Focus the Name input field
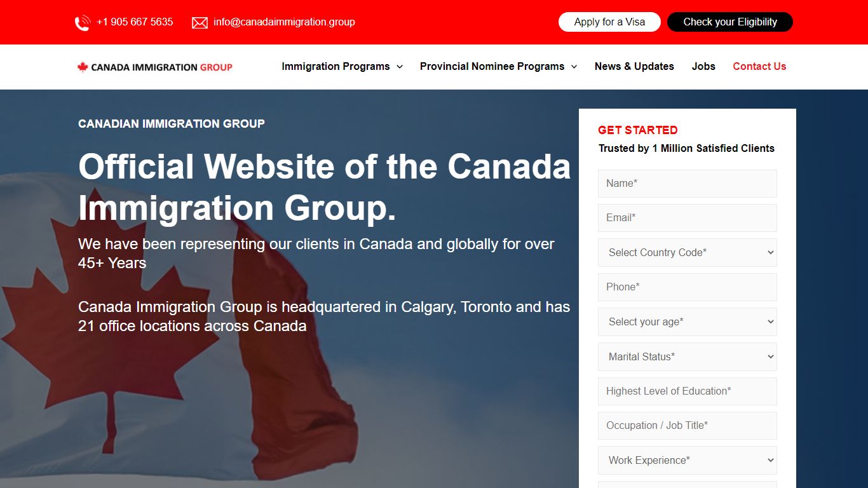Image resolution: width=868 pixels, height=488 pixels. (688, 184)
